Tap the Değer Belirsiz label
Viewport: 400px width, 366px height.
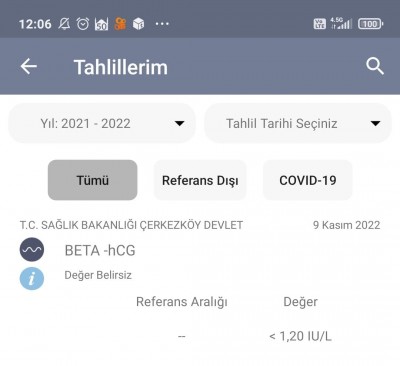tap(98, 275)
